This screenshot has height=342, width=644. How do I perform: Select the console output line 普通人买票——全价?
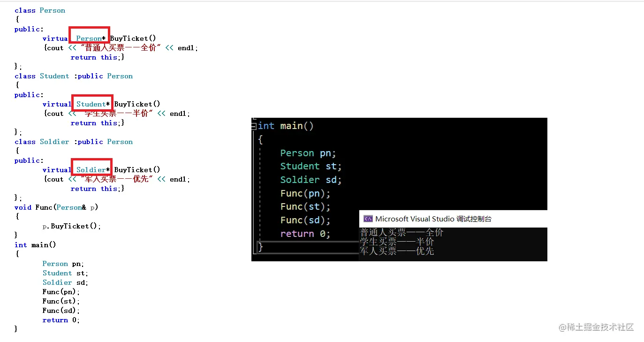tap(402, 232)
